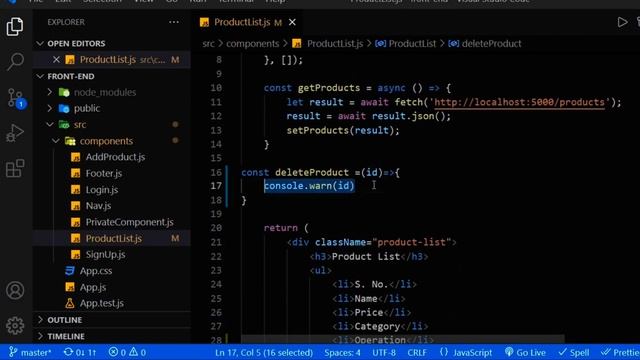Open App.css file
640x360 pixels.
[96, 271]
